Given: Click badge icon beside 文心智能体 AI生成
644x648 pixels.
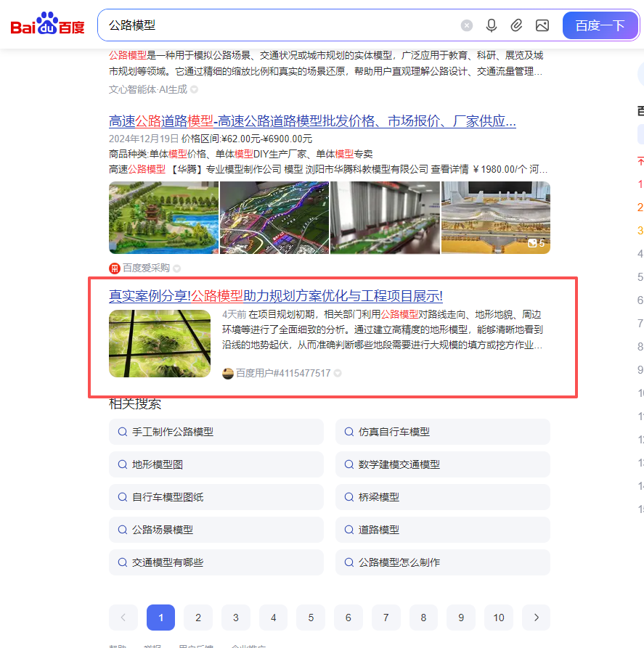Looking at the screenshot, I should pos(195,90).
